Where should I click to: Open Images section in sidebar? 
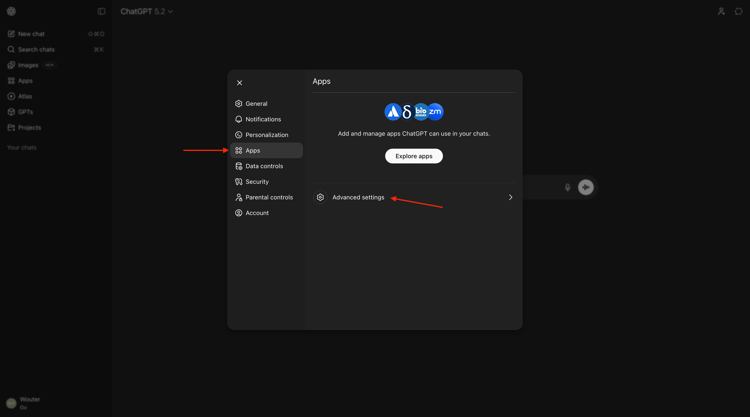point(55,65)
